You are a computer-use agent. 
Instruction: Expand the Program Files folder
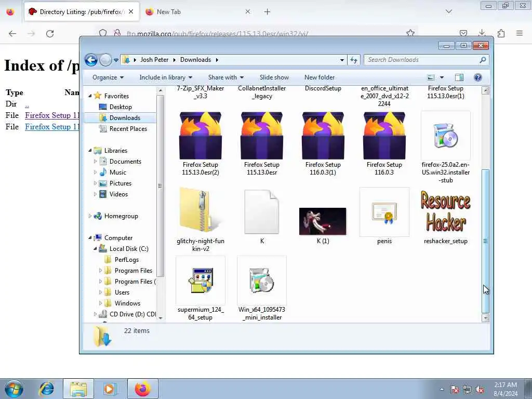coord(100,270)
